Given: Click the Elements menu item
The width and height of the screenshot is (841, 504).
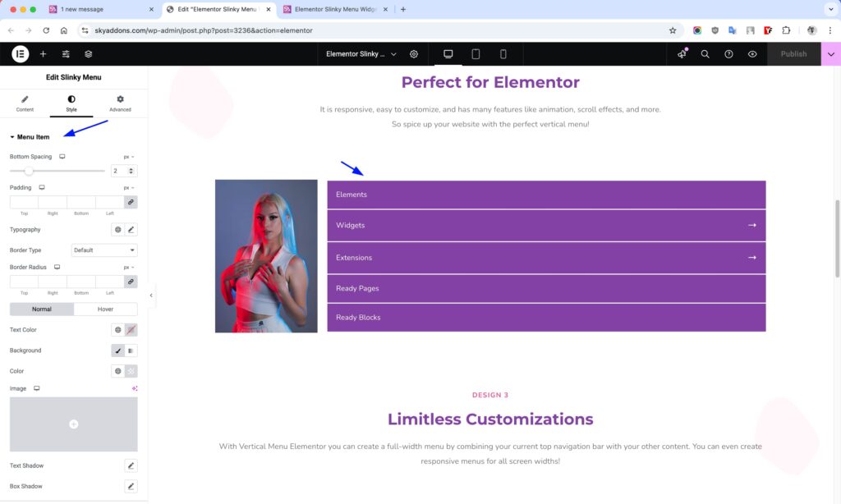Looking at the screenshot, I should [x=546, y=195].
